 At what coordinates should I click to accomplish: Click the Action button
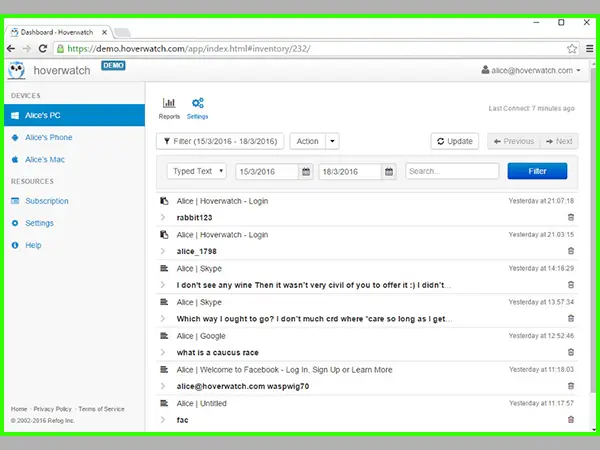[308, 141]
